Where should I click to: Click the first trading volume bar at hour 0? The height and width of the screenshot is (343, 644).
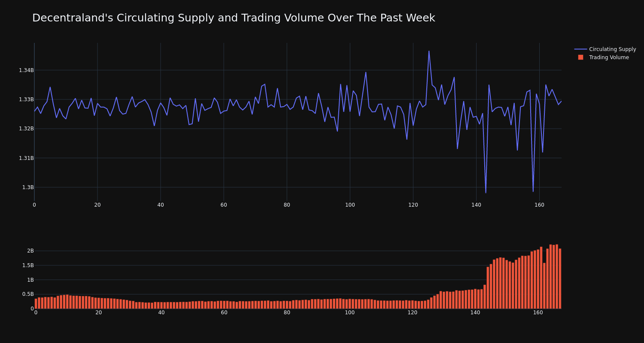point(36,304)
